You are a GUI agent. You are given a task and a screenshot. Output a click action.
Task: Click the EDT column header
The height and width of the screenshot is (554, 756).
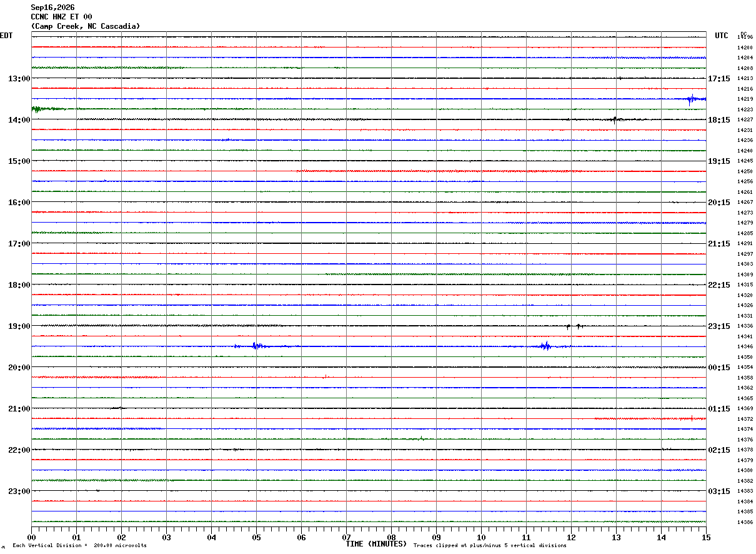click(6, 36)
